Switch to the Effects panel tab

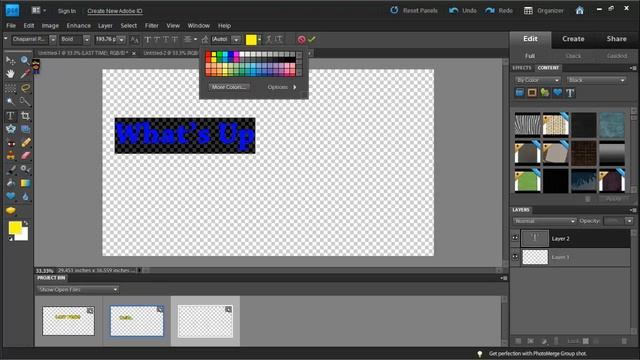[522, 68]
